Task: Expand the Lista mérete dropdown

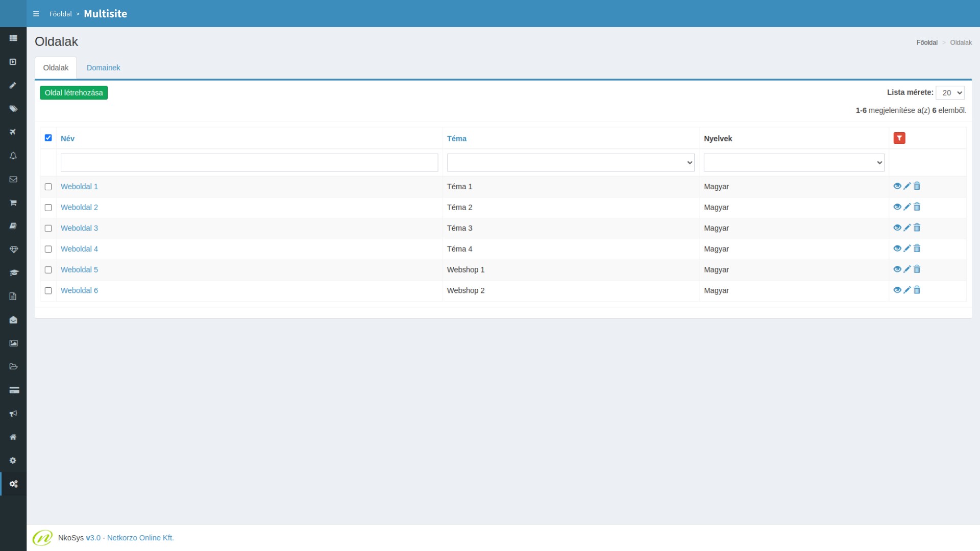Action: pos(949,93)
